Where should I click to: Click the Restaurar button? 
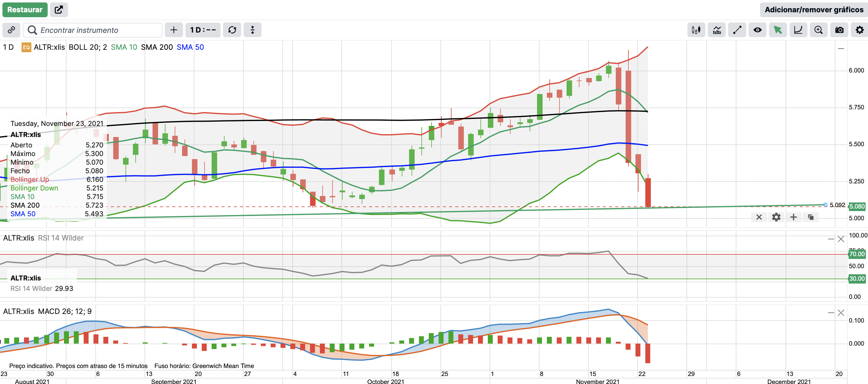point(25,10)
